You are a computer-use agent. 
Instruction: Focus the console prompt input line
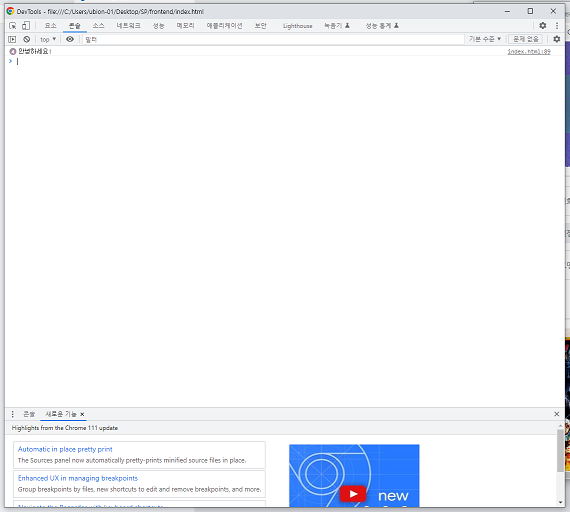[287, 61]
